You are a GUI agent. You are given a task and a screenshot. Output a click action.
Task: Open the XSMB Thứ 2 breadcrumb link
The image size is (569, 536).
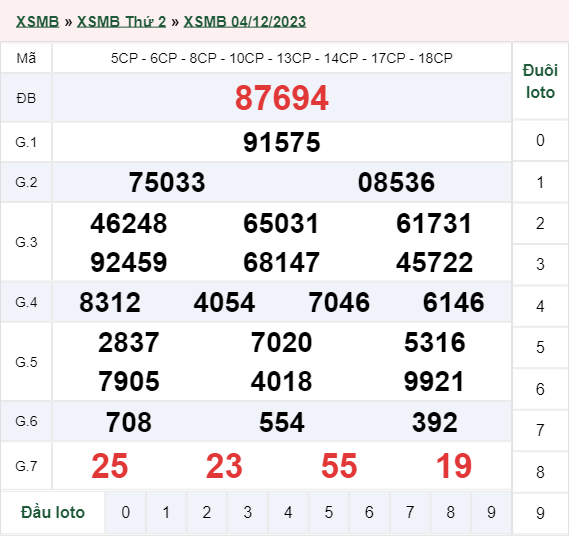[x=121, y=22]
